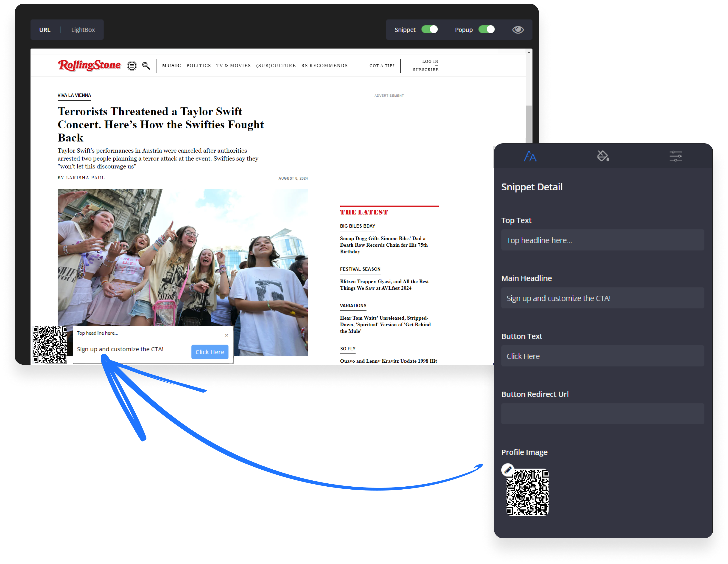Open the paint bucket style tab
The height and width of the screenshot is (564, 728).
pyautogui.click(x=603, y=156)
